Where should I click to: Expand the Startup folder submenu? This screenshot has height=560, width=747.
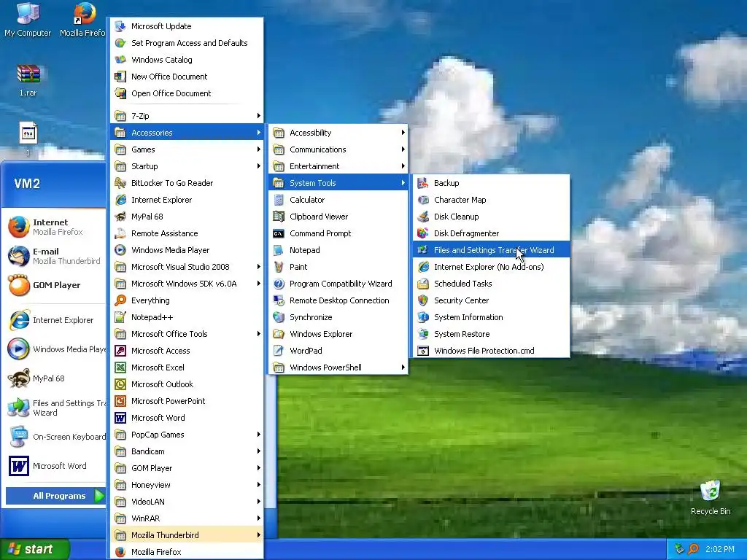[187, 166]
